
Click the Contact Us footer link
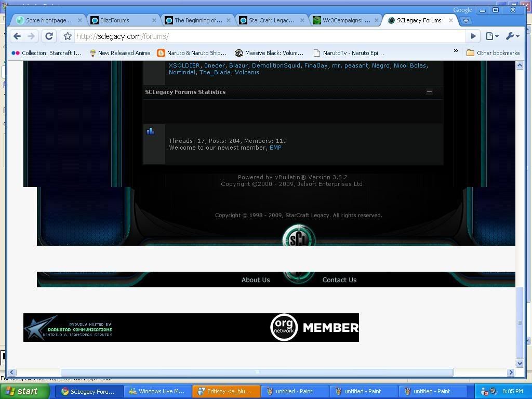pyautogui.click(x=339, y=280)
